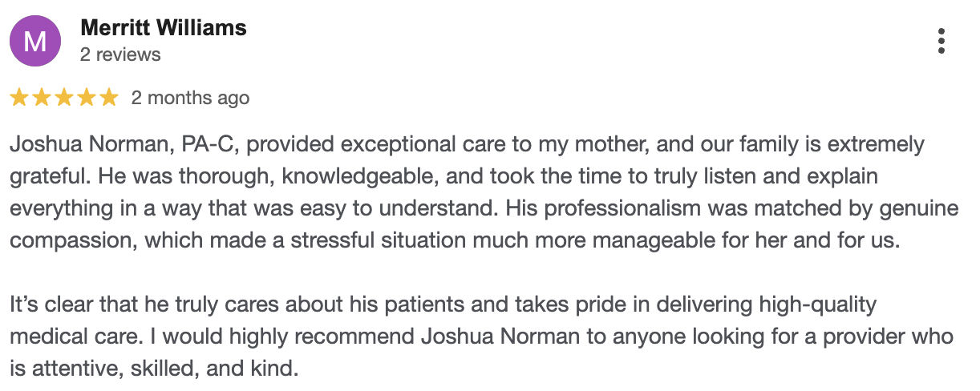Viewport: 980px width, 391px height.
Task: Click the fourth yellow rating star
Action: (x=87, y=99)
